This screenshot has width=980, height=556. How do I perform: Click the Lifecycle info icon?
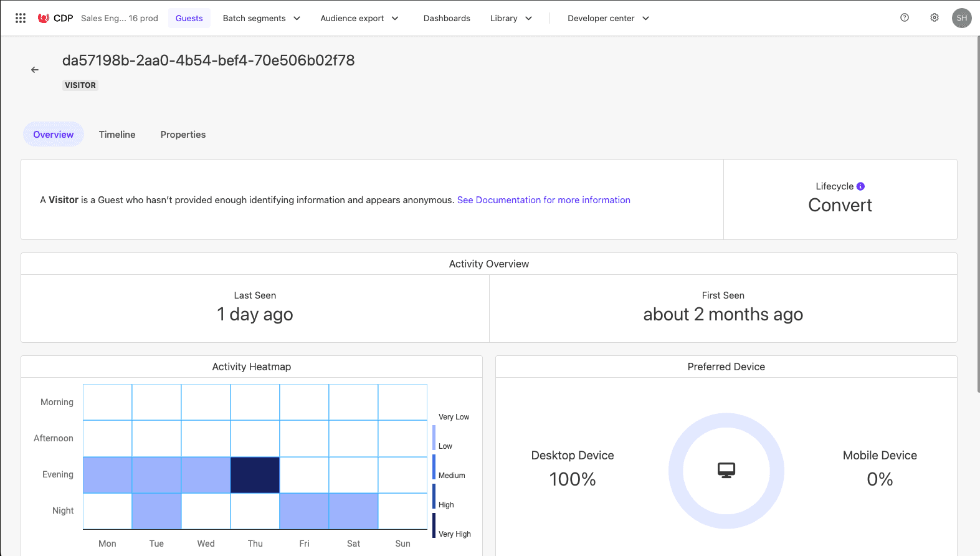click(860, 186)
